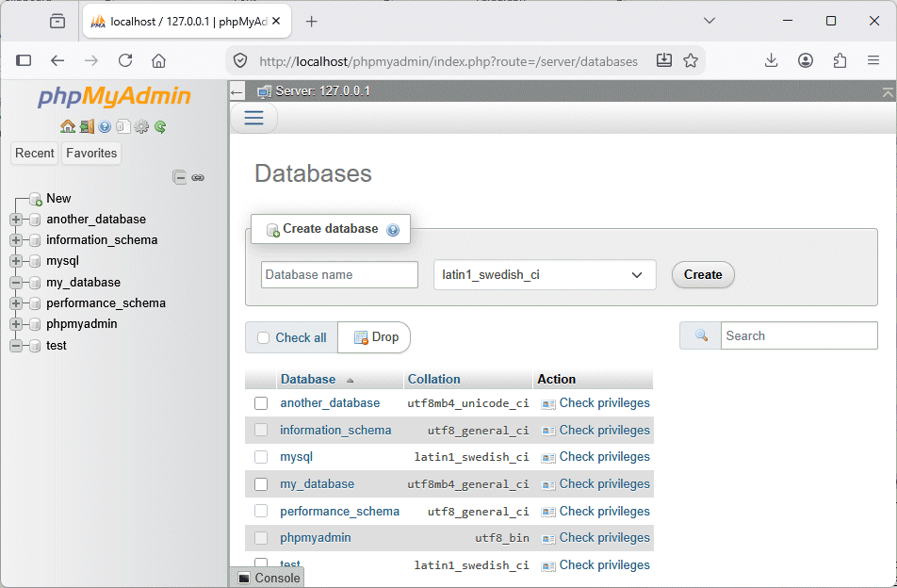
Task: Open phpMyAdmin documentation help icon
Action: [105, 126]
